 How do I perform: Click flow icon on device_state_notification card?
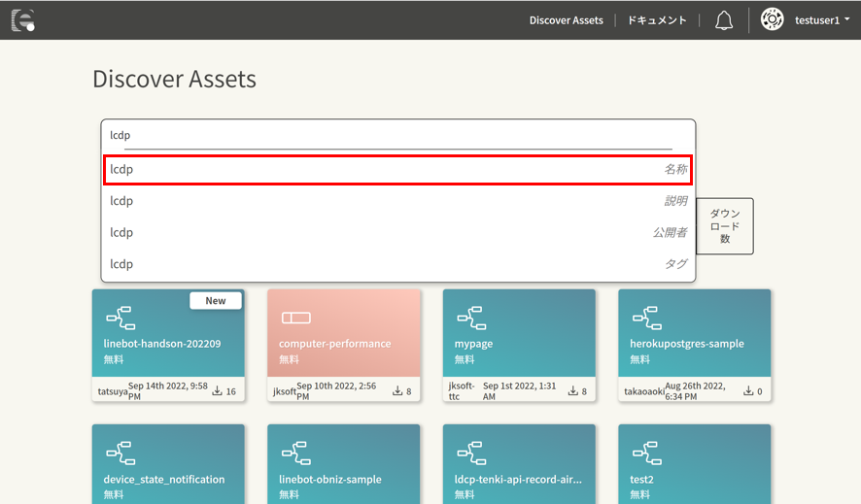[121, 453]
